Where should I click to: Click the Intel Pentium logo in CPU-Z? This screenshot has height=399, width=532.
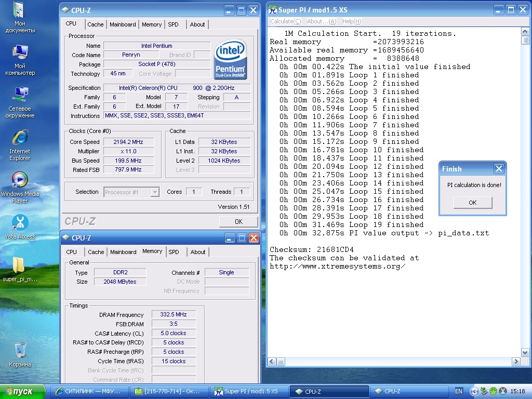click(x=230, y=60)
